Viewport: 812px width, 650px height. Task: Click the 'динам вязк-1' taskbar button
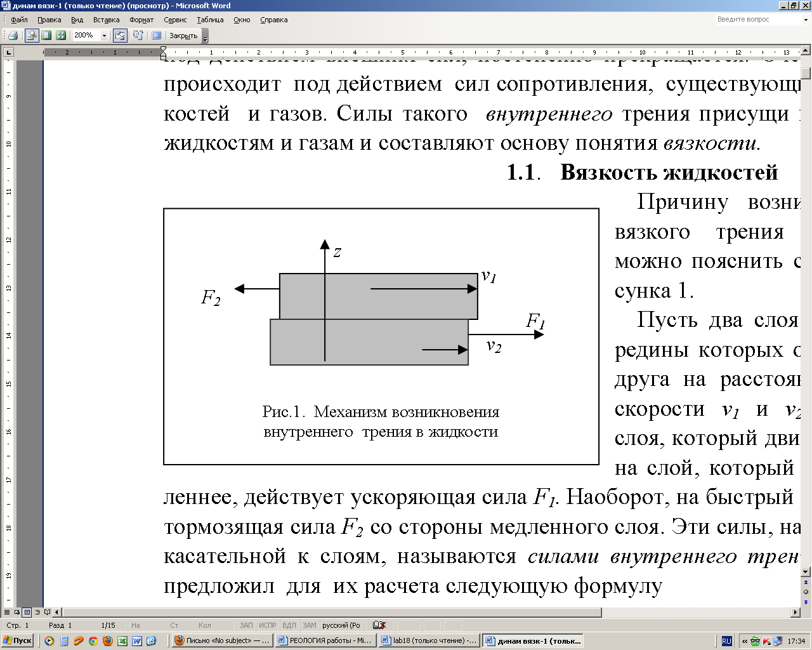(x=533, y=641)
